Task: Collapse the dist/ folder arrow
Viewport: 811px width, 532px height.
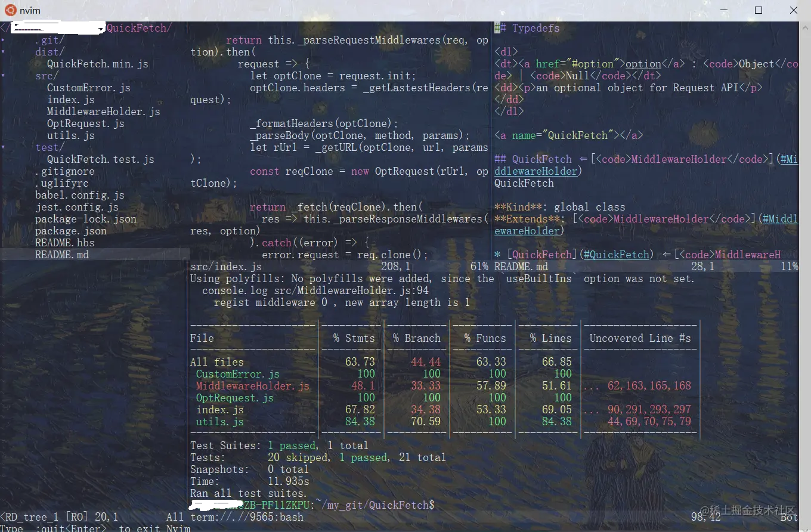Action: tap(2, 52)
